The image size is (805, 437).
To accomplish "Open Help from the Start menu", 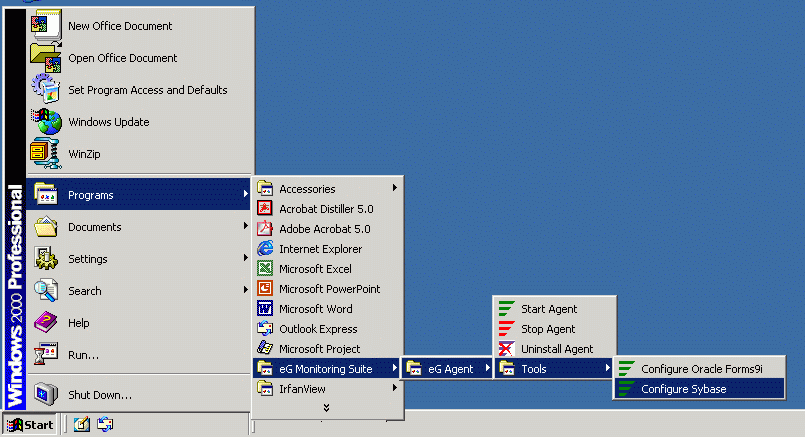I will [140, 323].
